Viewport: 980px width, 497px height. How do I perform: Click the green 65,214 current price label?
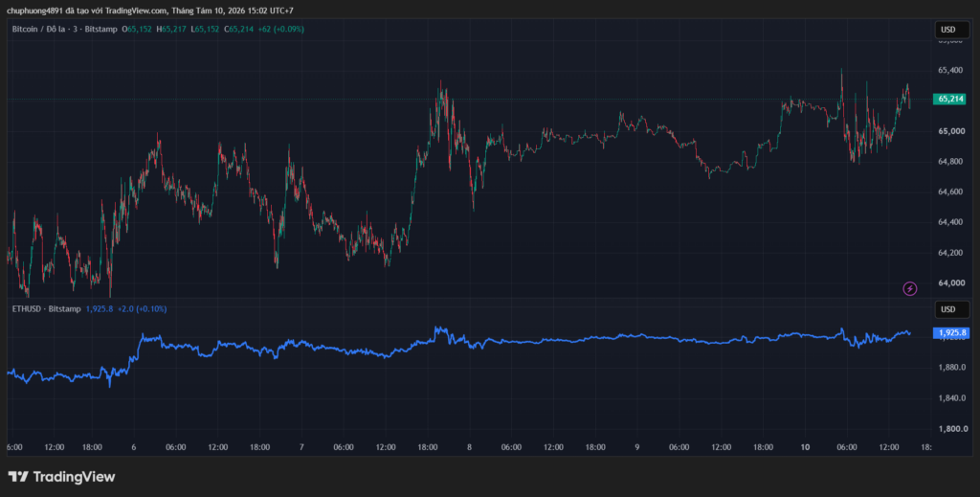[x=950, y=99]
